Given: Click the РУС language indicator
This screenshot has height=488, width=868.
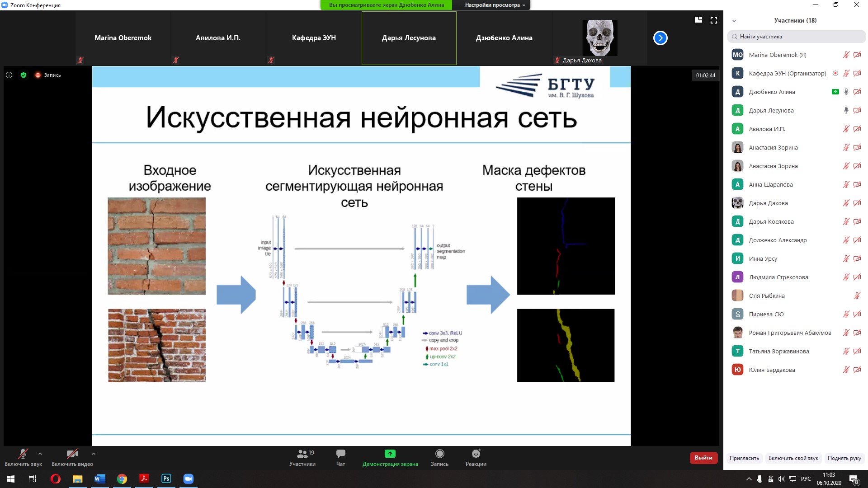Looking at the screenshot, I should click(x=806, y=479).
